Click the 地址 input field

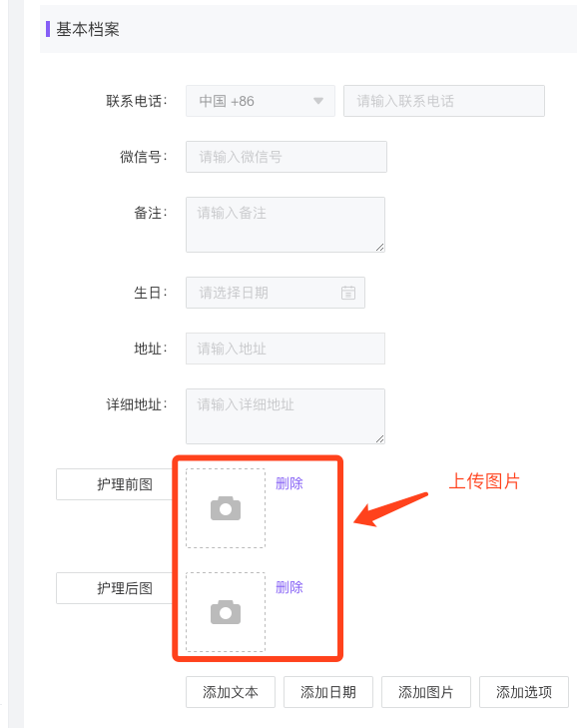(286, 349)
